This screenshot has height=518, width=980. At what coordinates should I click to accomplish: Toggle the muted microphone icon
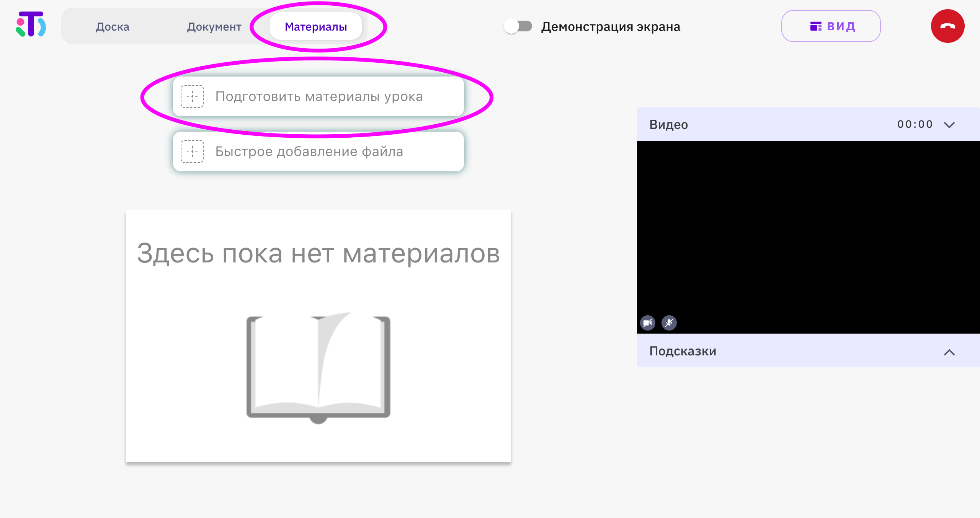pyautogui.click(x=669, y=323)
